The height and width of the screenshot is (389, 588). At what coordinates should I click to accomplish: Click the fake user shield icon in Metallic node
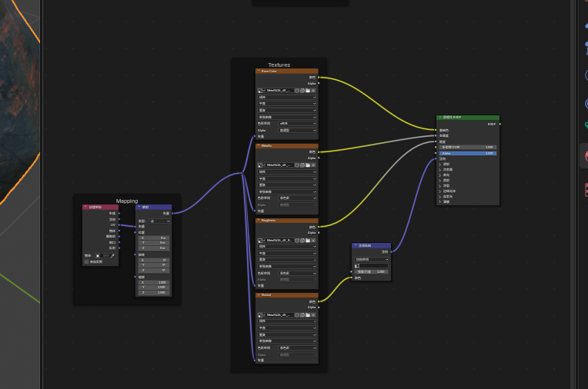point(296,165)
